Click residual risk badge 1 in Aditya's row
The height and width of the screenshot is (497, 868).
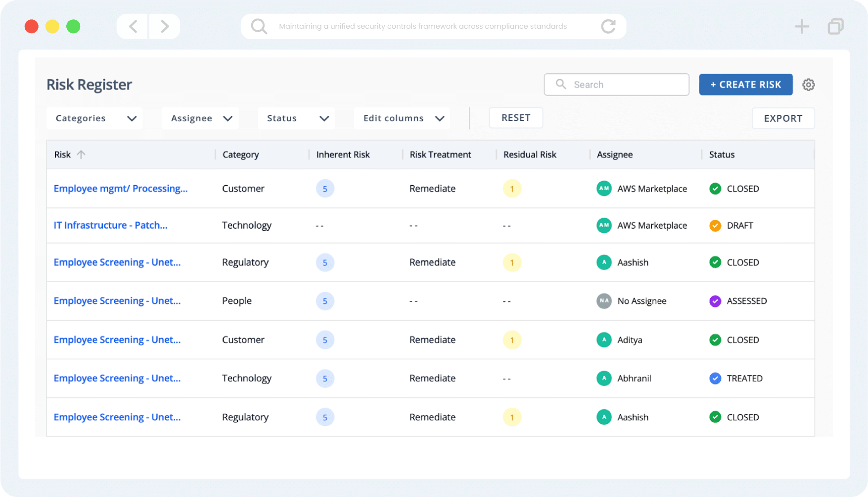[x=512, y=340]
